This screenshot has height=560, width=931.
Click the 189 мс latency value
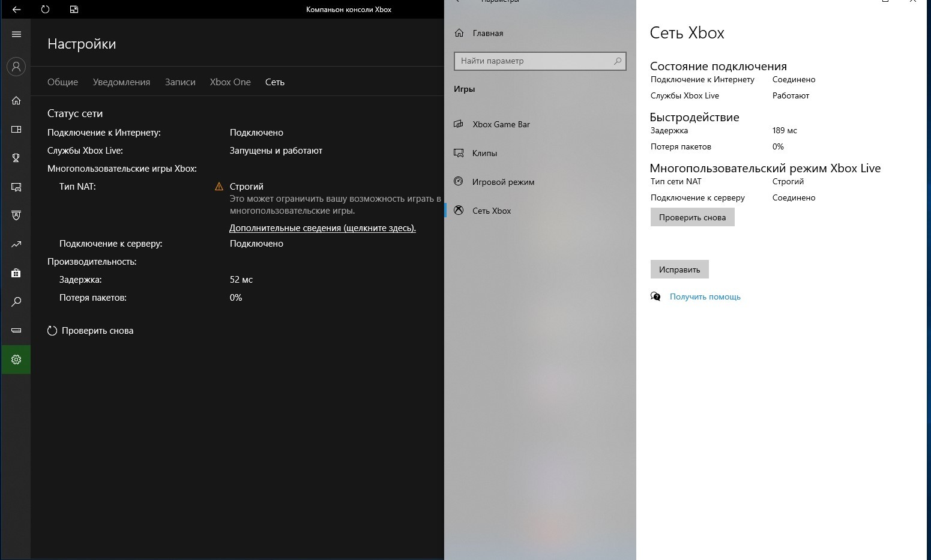[x=785, y=130]
